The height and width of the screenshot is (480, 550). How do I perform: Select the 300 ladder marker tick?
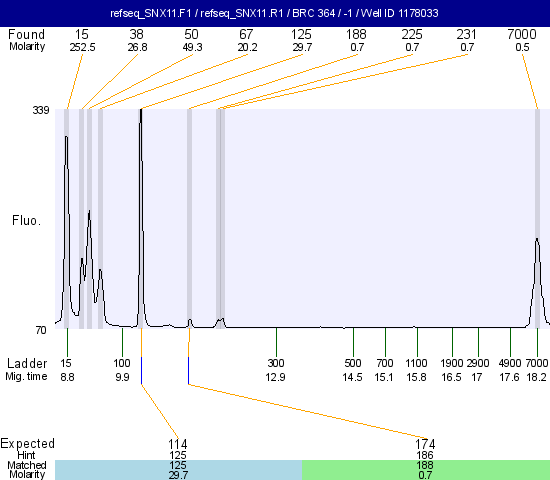pyautogui.click(x=276, y=342)
